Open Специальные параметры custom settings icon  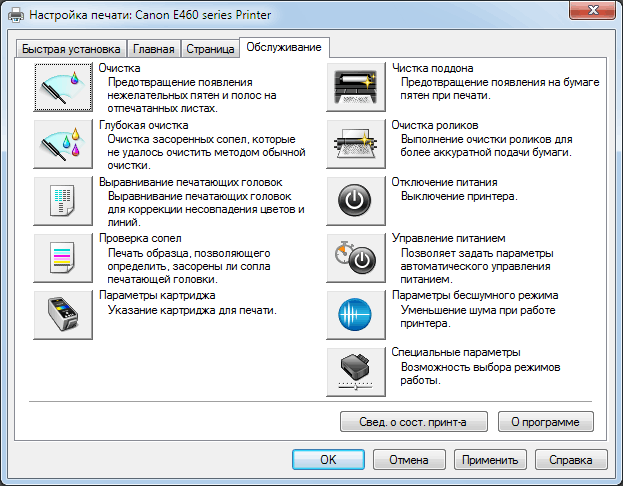click(356, 372)
